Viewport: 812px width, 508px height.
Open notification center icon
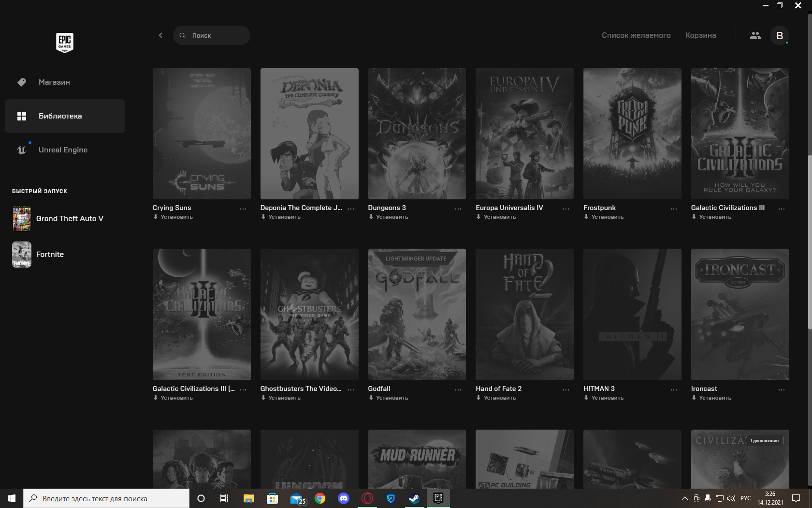coord(796,498)
